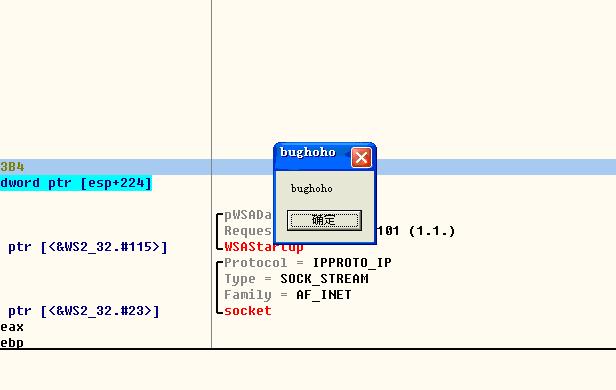Select the red socket comment
This screenshot has height=390, width=616.
[x=248, y=311]
